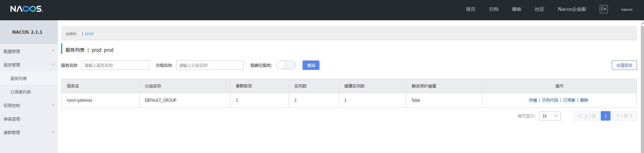This screenshot has height=153, width=644.
Task: Click the 实例数 column header
Action: 314,86
